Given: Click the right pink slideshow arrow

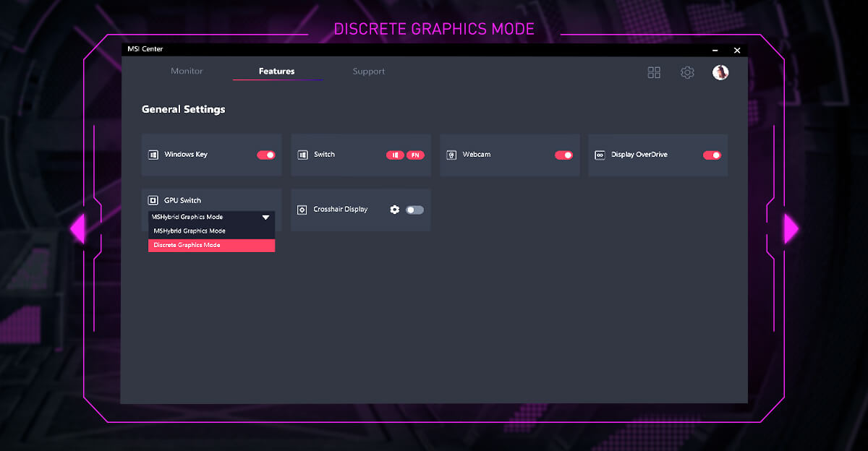Looking at the screenshot, I should pos(791,228).
